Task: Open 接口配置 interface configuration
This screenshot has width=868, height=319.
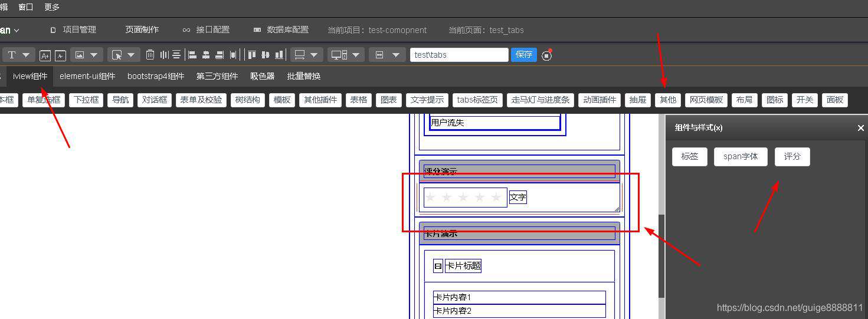Action: (x=206, y=29)
